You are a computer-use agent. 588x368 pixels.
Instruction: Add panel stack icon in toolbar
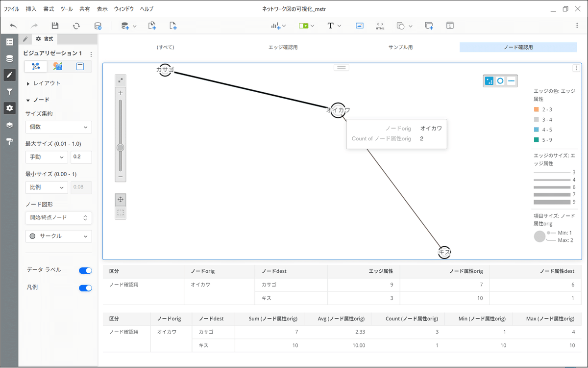pos(429,26)
